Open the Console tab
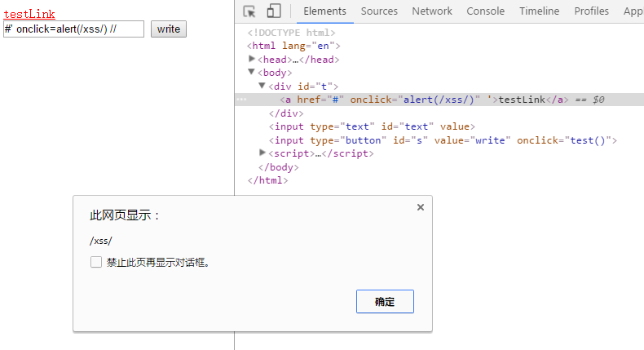Viewport: 644px width, 350px height. (486, 11)
